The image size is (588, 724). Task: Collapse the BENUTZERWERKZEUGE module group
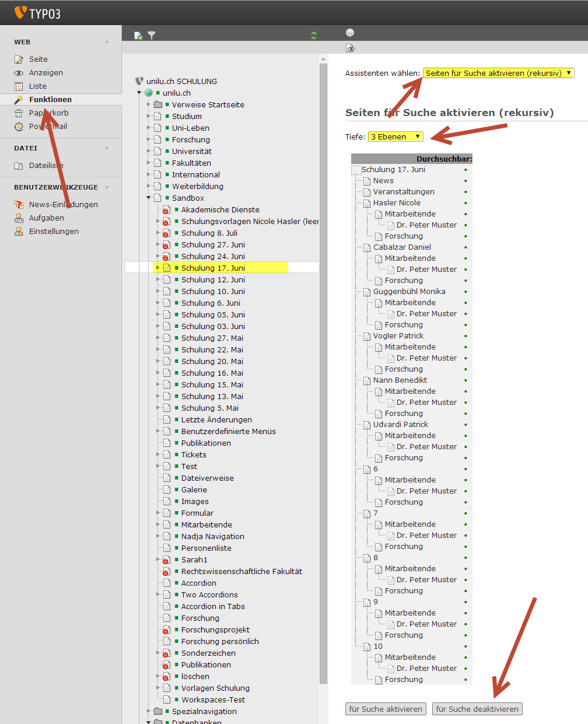(107, 187)
